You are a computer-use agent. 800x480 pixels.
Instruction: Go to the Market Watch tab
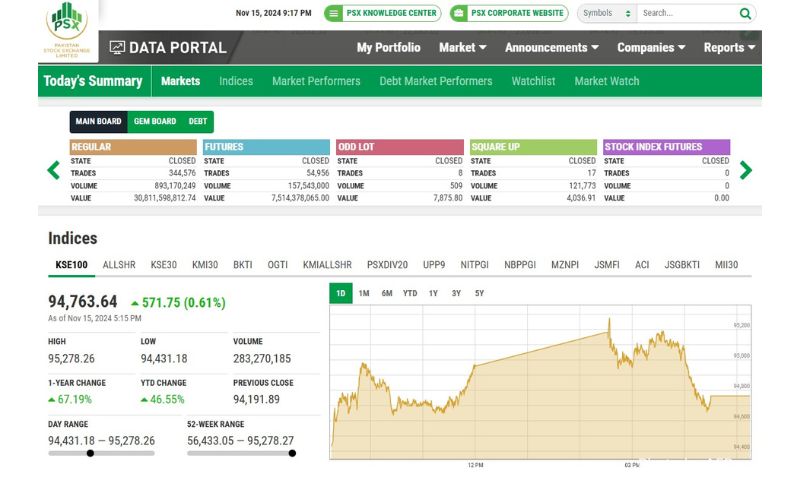pos(607,81)
